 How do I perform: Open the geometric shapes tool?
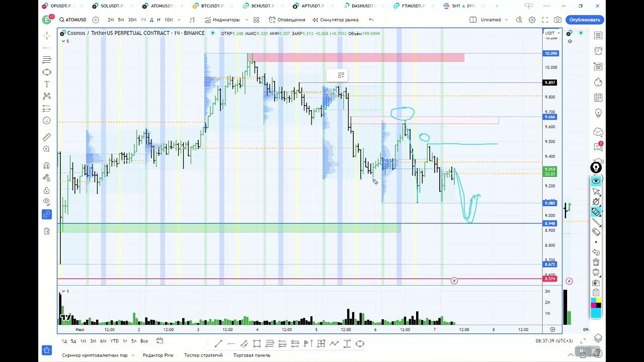tap(47, 72)
